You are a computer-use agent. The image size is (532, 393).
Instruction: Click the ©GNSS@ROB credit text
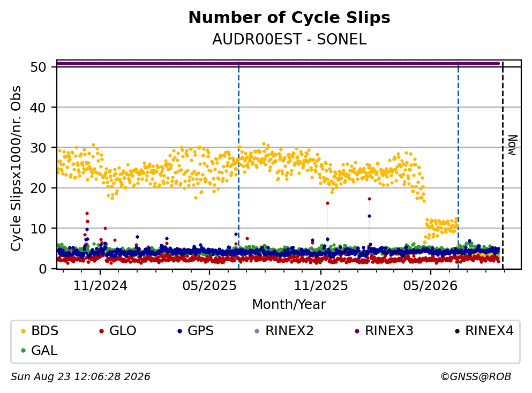pos(476,377)
